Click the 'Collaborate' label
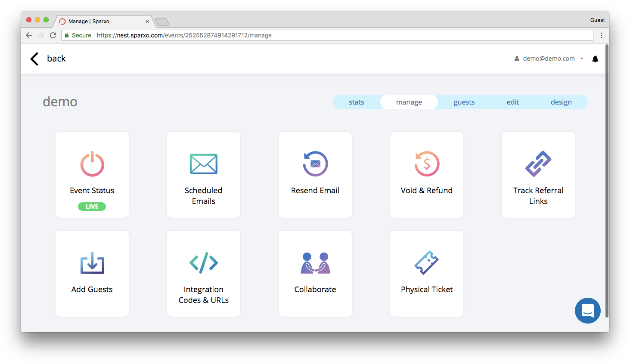 click(x=315, y=290)
